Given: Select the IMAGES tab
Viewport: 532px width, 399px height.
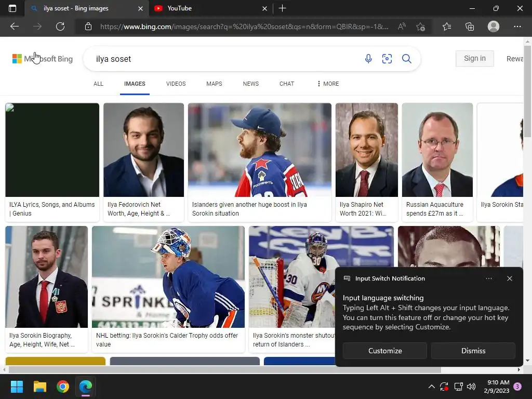Looking at the screenshot, I should (135, 84).
